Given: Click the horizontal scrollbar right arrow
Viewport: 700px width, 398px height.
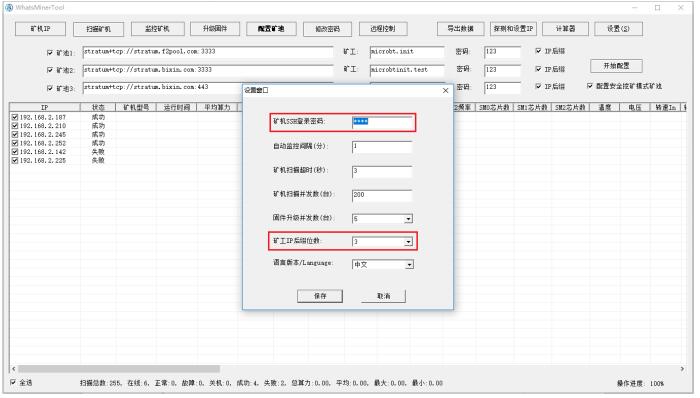Looking at the screenshot, I should point(682,369).
